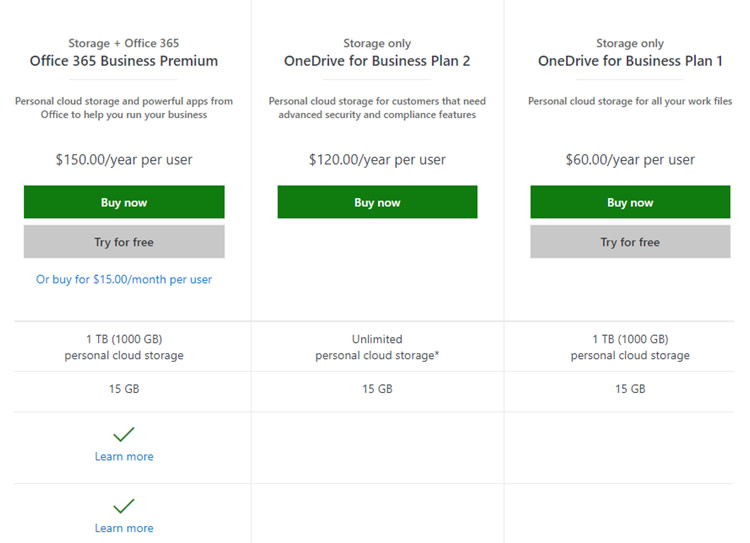The width and height of the screenshot is (750, 543).
Task: Select the Office 365 Business Premium heading
Action: 124,61
